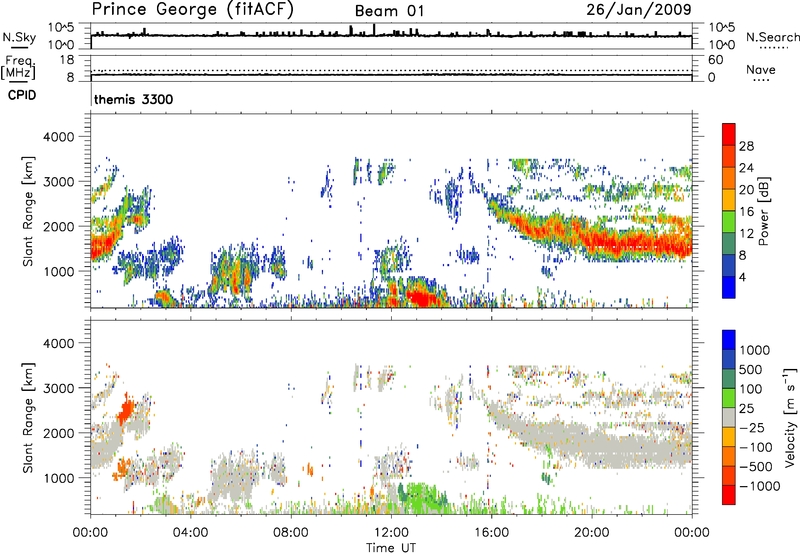This screenshot has height=554, width=800.
Task: Click the "04:00" time tick label
Action: pos(190,533)
